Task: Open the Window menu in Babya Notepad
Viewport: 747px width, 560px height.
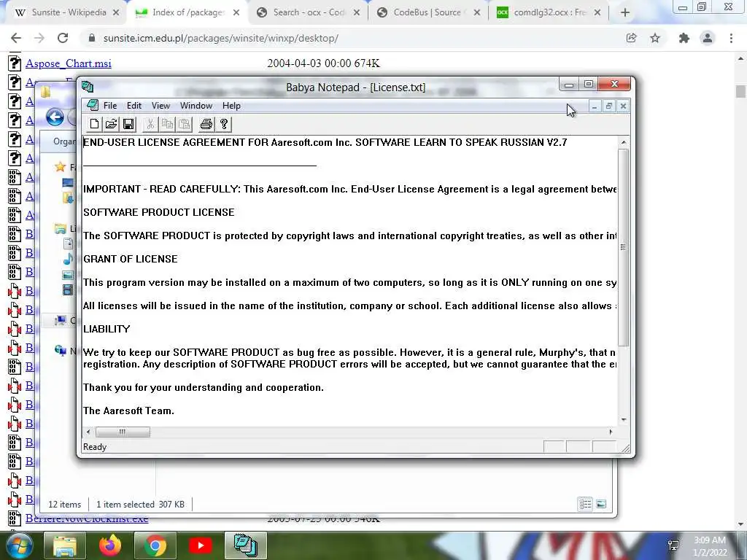Action: click(196, 106)
